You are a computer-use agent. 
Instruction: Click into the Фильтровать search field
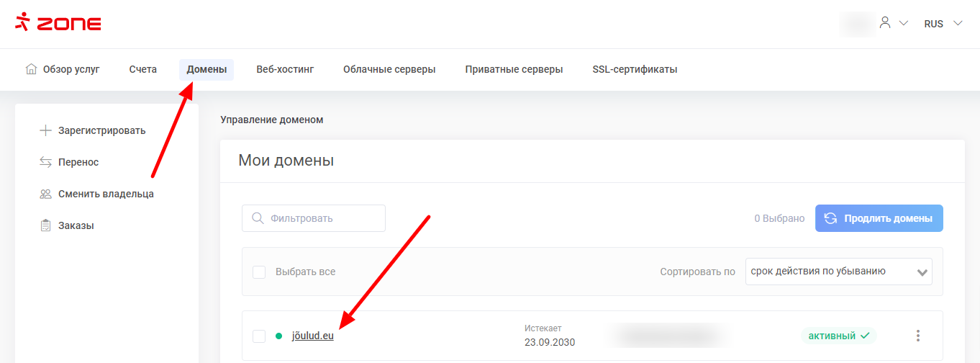pos(321,218)
